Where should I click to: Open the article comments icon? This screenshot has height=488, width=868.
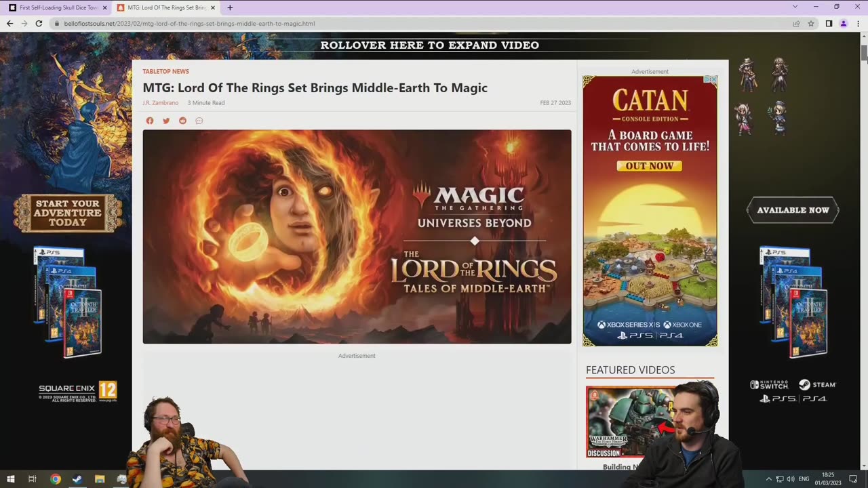click(x=199, y=121)
